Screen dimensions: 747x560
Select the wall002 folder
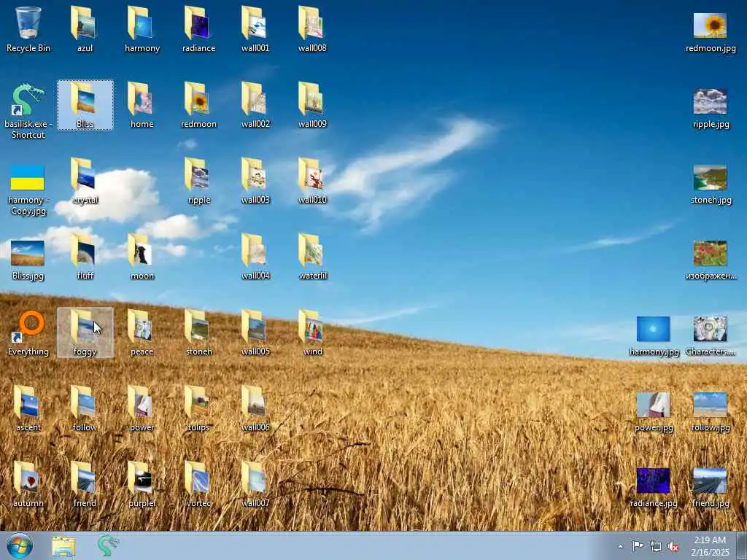(x=255, y=105)
